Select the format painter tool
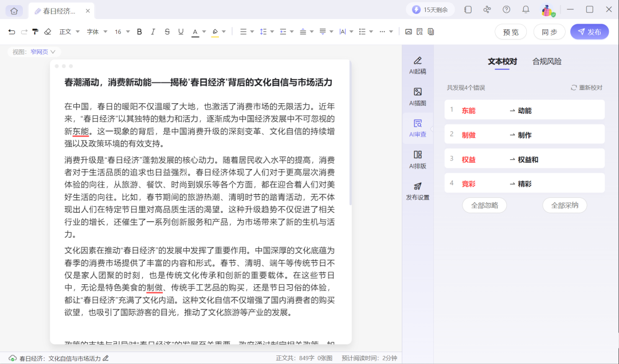The width and height of the screenshot is (619, 364). [36, 32]
